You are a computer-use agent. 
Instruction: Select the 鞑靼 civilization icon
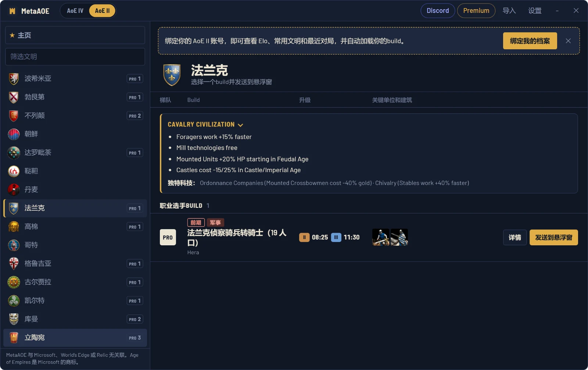click(x=14, y=171)
